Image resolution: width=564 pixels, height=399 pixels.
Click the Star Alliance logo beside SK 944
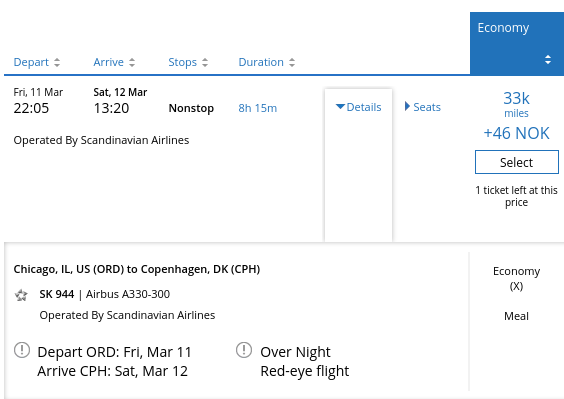pos(21,295)
